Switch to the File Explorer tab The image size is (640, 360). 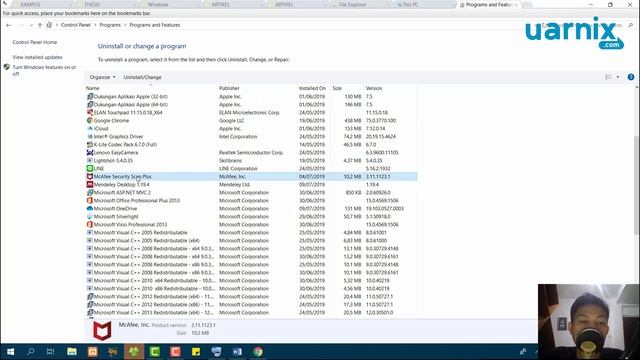[x=352, y=4]
